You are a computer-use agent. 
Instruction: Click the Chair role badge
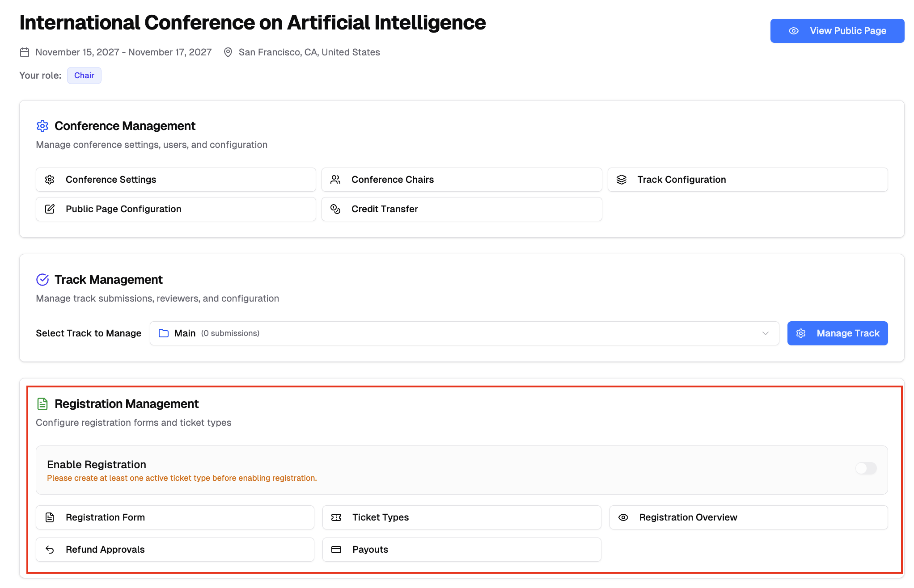coord(84,76)
